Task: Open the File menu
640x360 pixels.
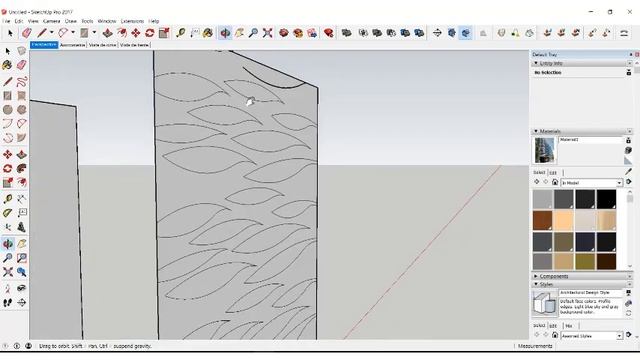Action: [6, 21]
